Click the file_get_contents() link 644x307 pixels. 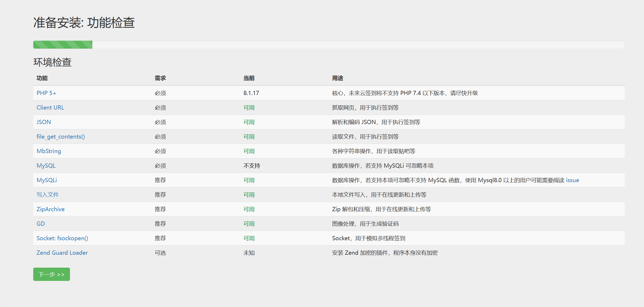tap(60, 136)
